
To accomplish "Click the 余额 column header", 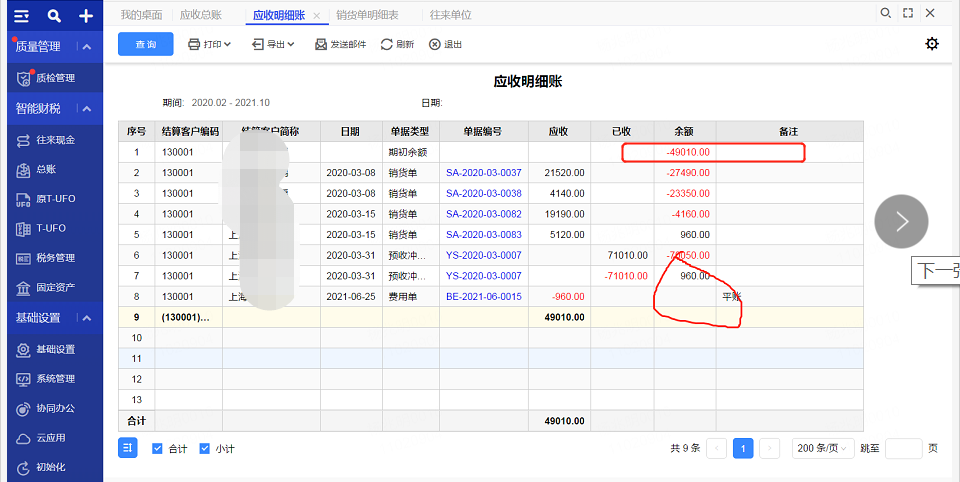I will coord(684,131).
